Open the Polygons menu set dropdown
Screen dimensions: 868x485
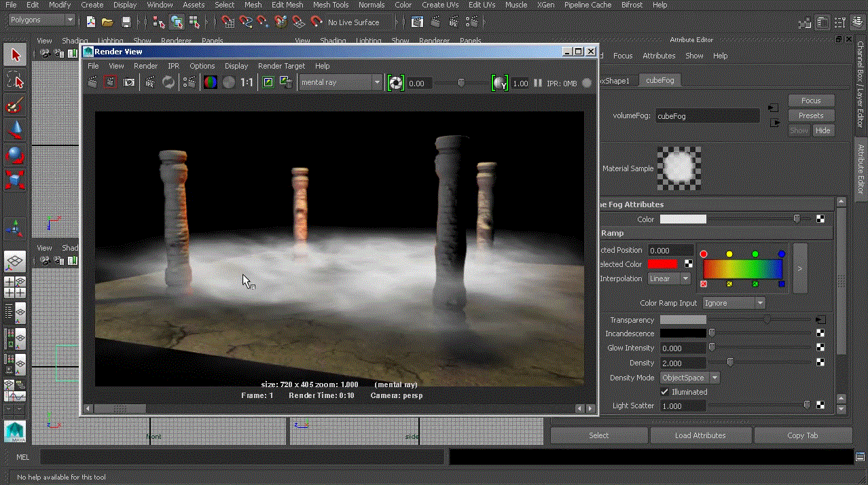click(x=41, y=20)
